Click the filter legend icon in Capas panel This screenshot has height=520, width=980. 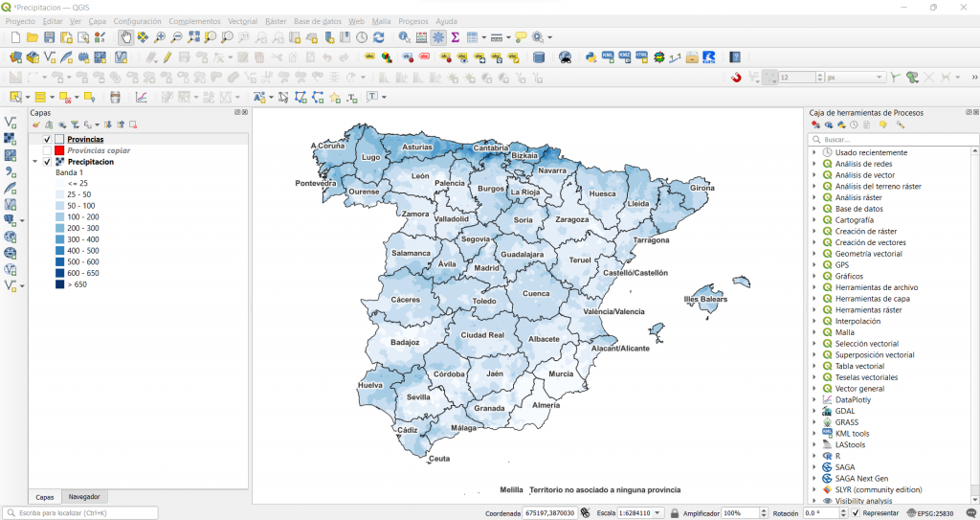pos(74,124)
